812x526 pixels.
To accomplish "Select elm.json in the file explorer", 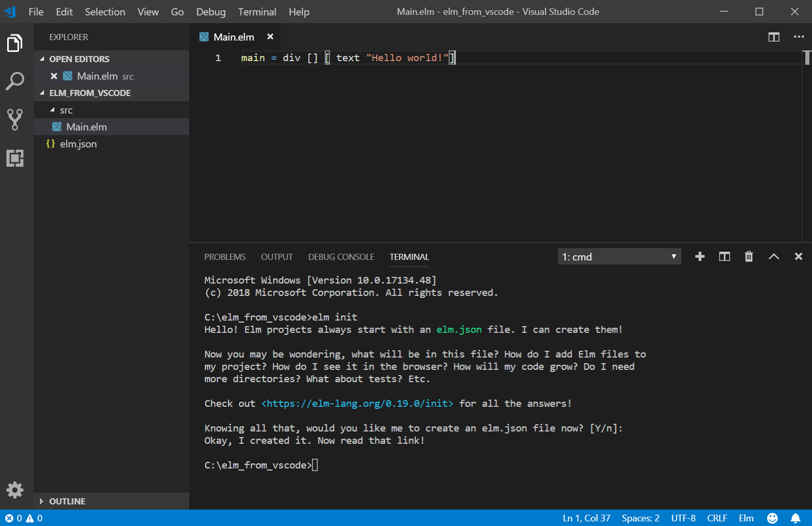I will tap(78, 144).
